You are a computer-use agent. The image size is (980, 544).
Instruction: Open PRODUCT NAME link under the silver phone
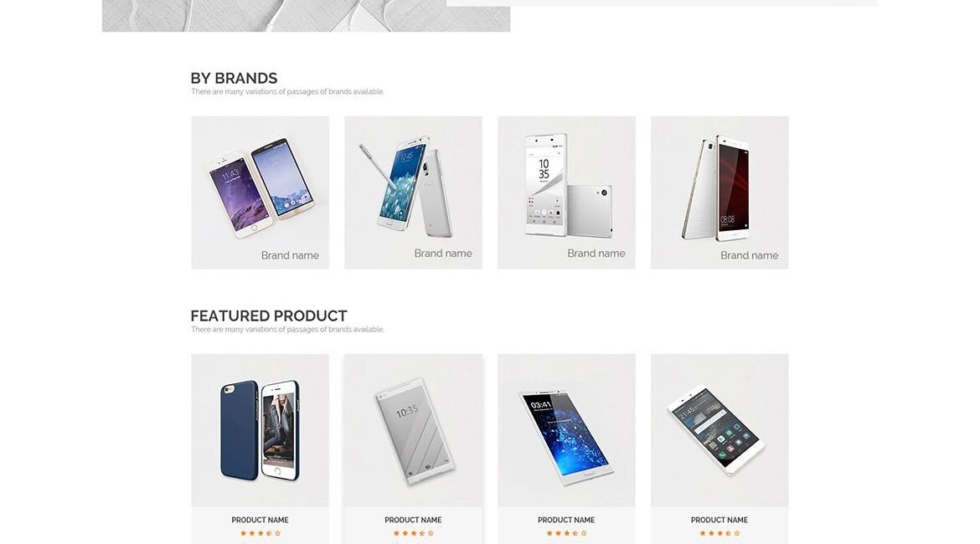413,520
